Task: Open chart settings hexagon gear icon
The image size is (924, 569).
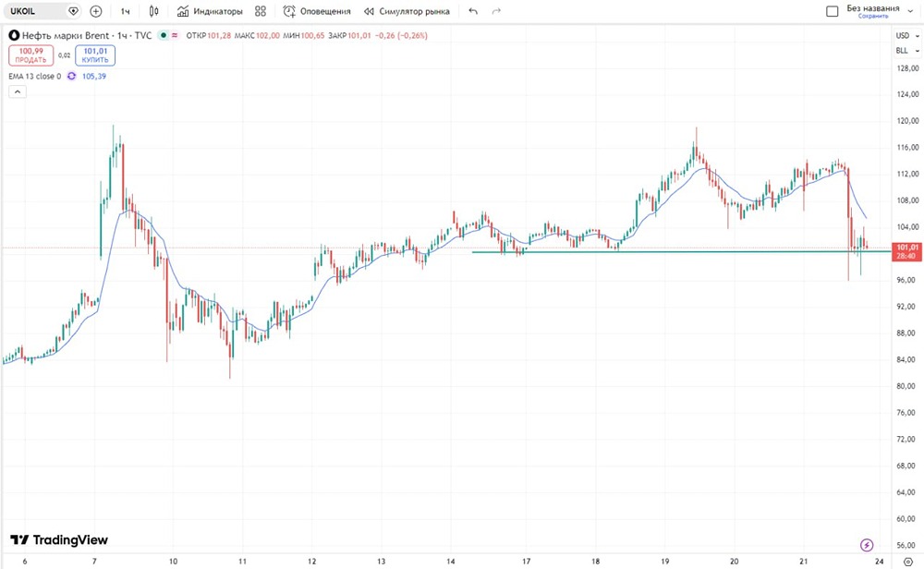Action: (x=906, y=561)
